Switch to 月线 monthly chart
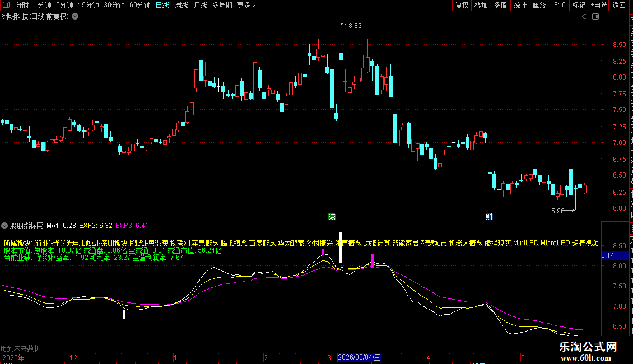The image size is (633, 364). coord(200,5)
